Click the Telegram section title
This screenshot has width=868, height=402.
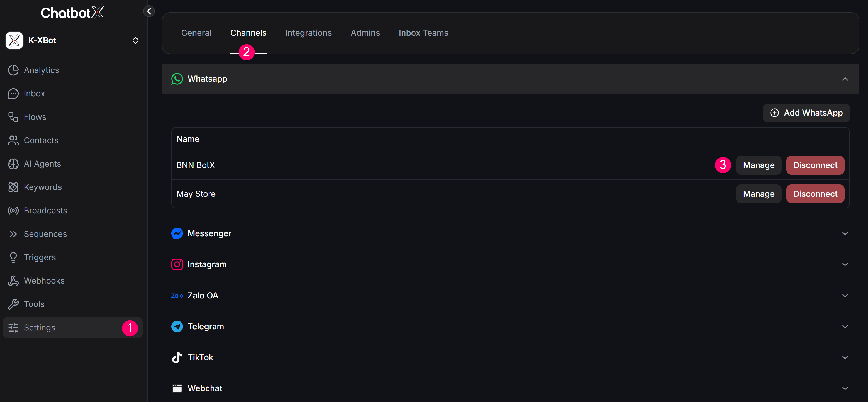point(206,327)
